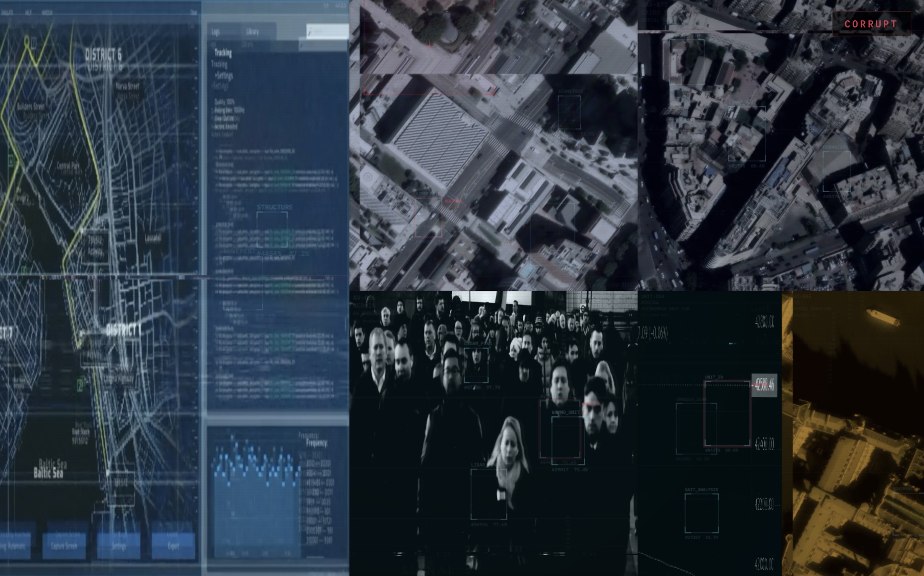
Task: Click the highlighted 42580.46 price marker
Action: (764, 385)
